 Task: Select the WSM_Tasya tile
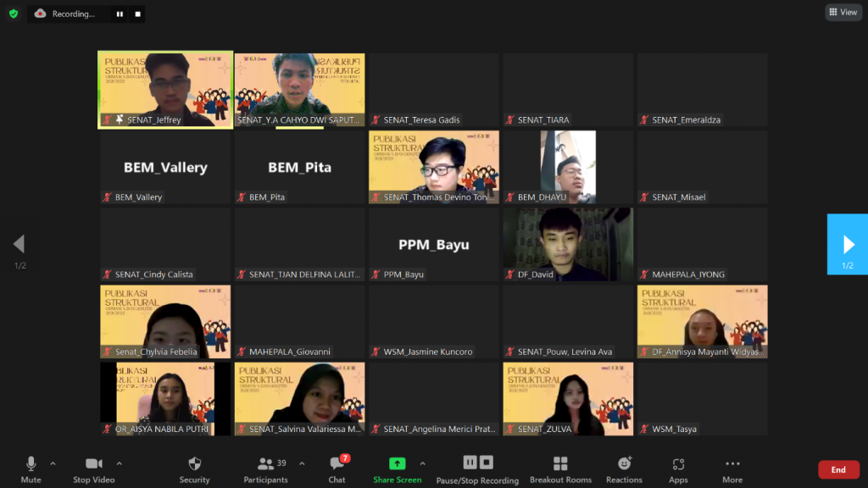702,399
